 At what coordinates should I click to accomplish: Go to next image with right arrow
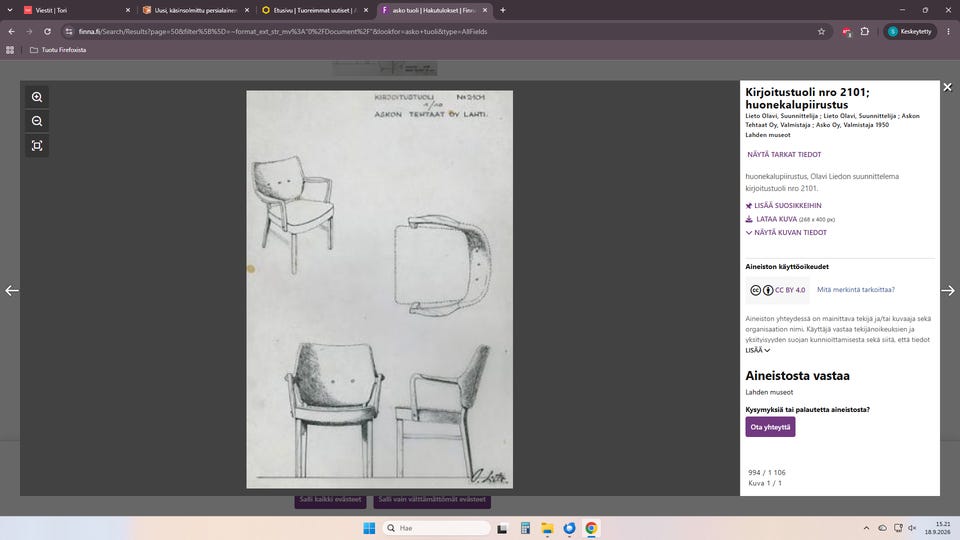[x=948, y=290]
